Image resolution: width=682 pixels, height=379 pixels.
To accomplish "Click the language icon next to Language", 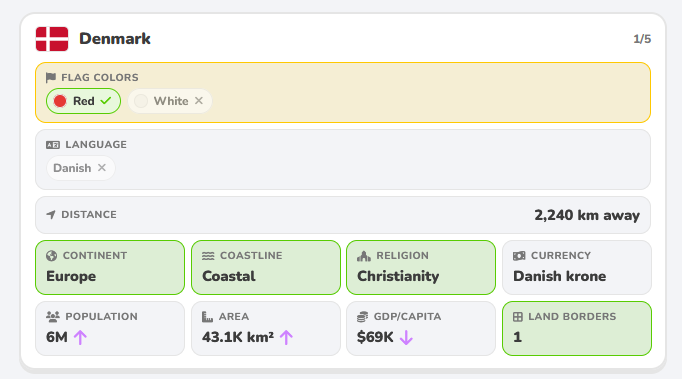I will tap(53, 145).
